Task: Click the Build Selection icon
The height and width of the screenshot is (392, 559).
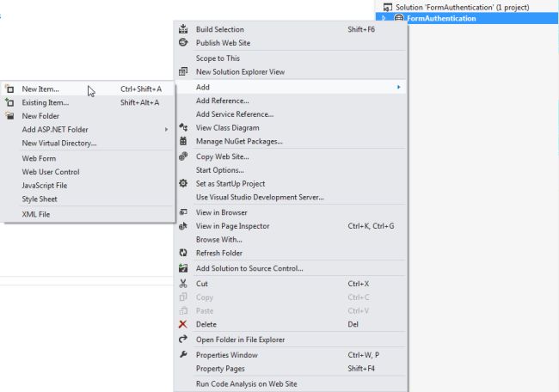Action: pos(182,29)
